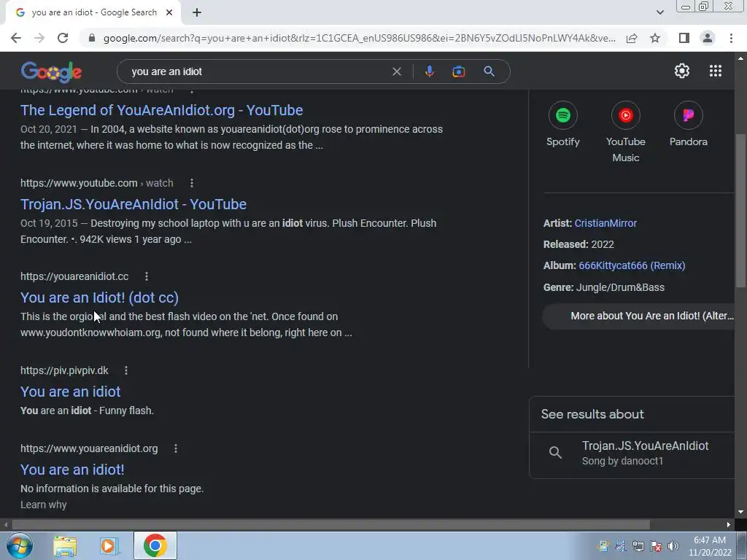The height and width of the screenshot is (560, 747).
Task: Click the horizontal scrollbar left arrow
Action: pyautogui.click(x=5, y=524)
